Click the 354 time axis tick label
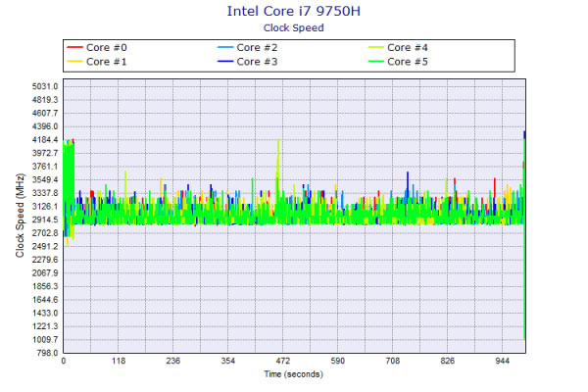 coord(228,361)
